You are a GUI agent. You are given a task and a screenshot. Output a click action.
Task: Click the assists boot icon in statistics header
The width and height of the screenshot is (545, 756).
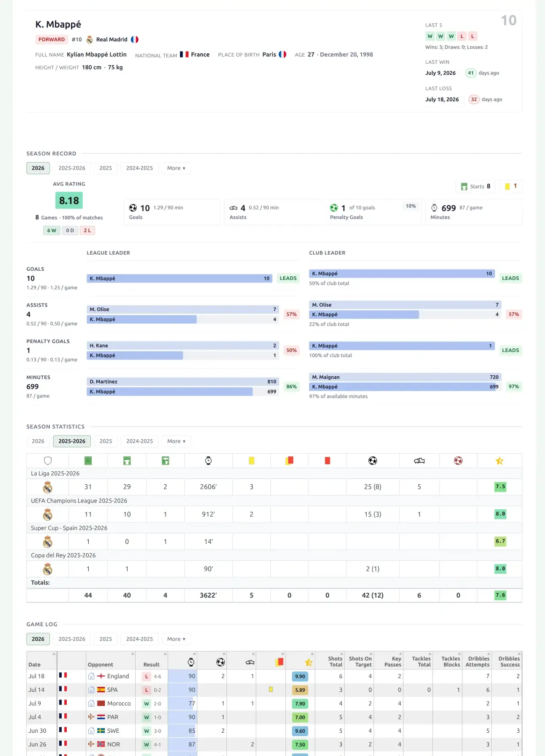coord(419,461)
